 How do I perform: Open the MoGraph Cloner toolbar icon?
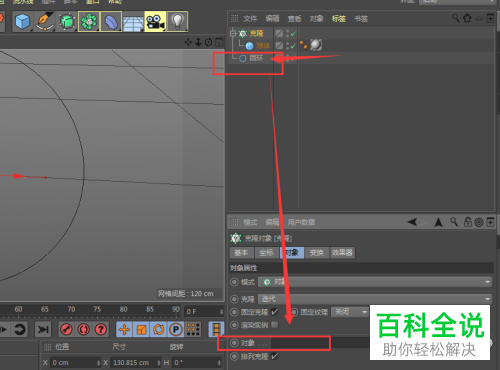89,22
